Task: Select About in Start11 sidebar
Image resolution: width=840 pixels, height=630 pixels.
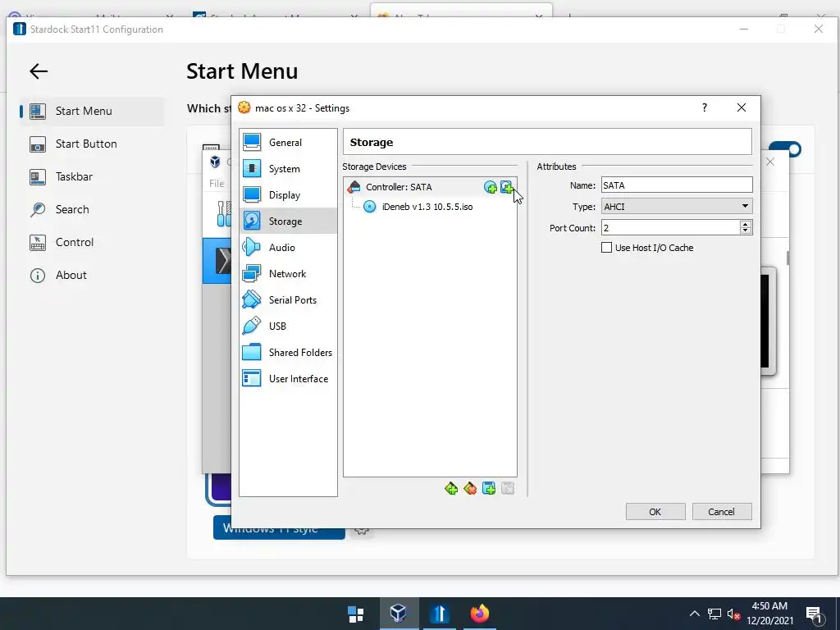Action: point(92,275)
